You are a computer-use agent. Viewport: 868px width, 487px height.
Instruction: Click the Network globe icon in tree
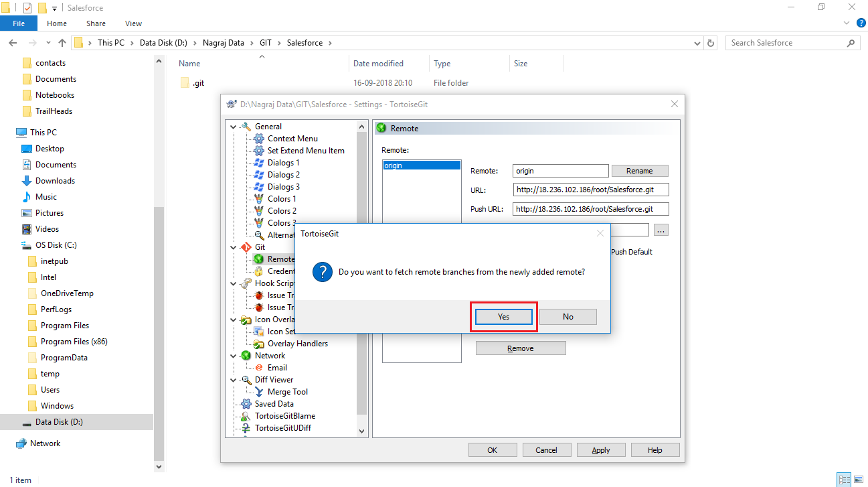246,356
